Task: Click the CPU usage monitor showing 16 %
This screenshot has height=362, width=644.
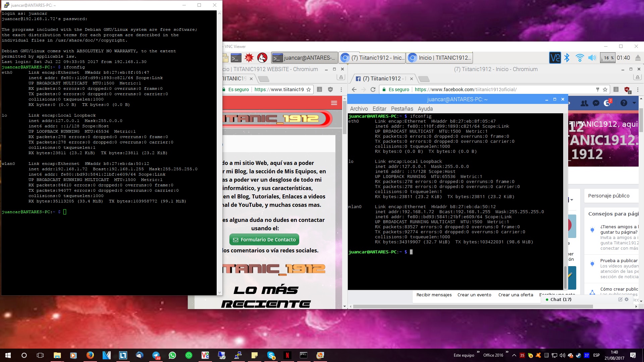Action: (607, 58)
